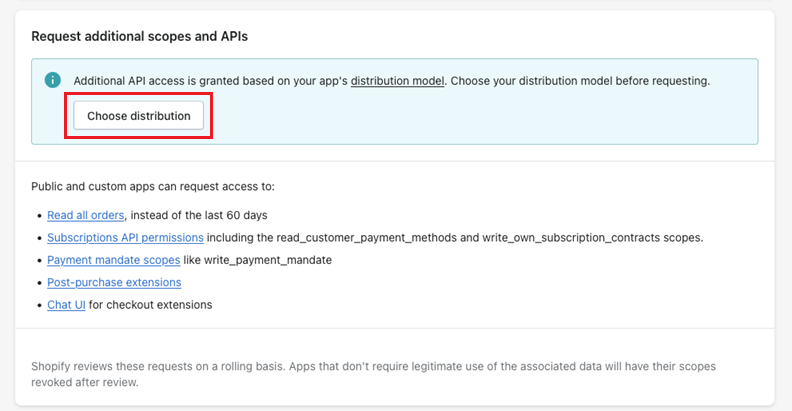Click the bullet point beside Read all orders
Viewport: 792px width, 411px height.
(37, 216)
